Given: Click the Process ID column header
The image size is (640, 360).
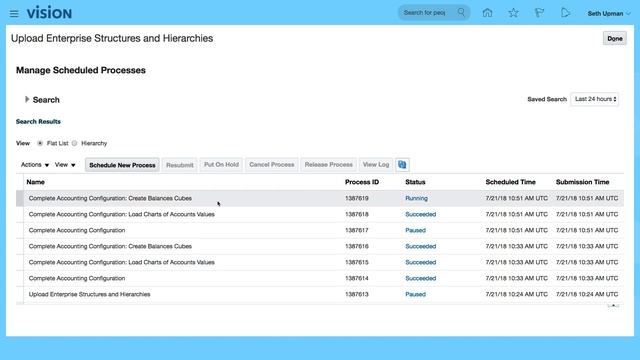Looking at the screenshot, I should coord(362,182).
